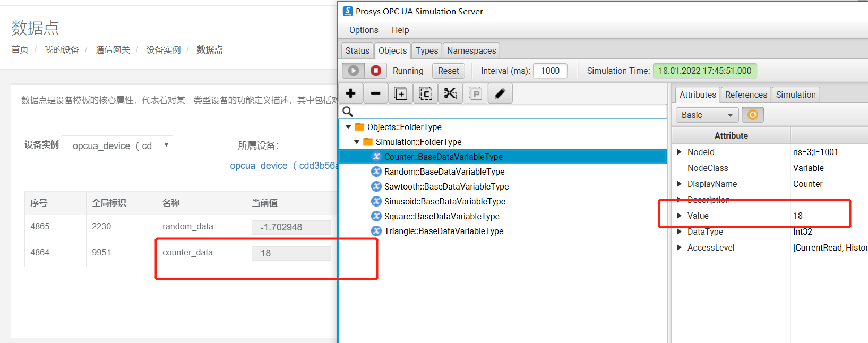
Task: Click the Interval (ms) input field
Action: 550,71
